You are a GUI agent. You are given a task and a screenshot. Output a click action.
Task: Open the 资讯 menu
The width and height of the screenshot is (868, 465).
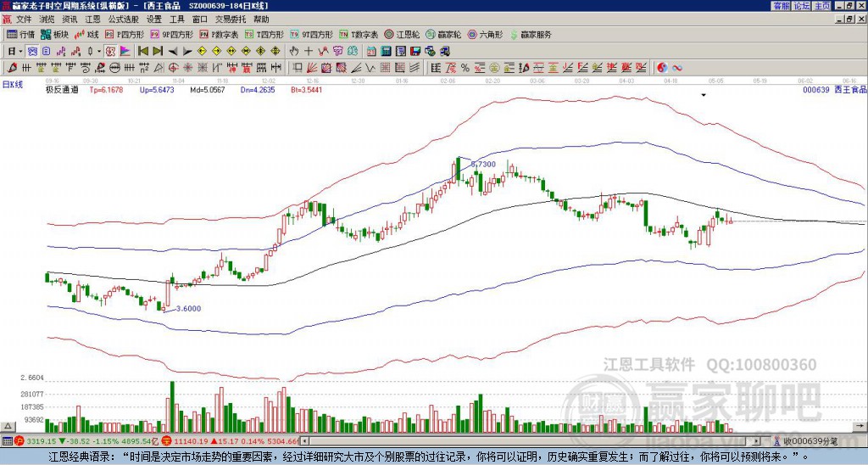(70, 20)
